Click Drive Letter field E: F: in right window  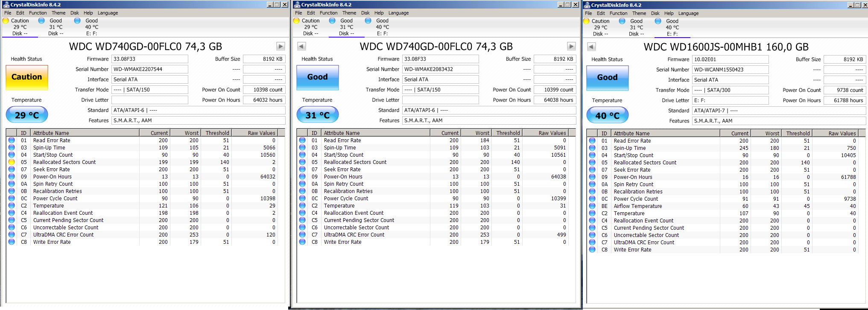[730, 100]
